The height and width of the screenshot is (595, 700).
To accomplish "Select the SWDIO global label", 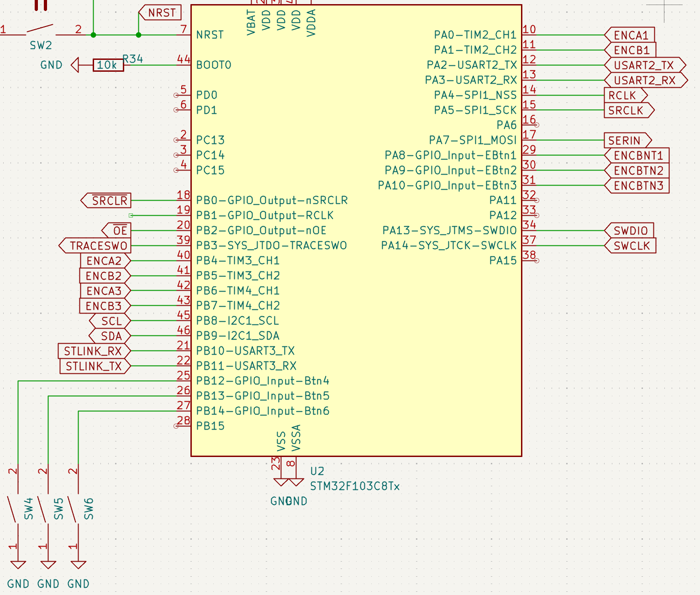I will pos(630,231).
